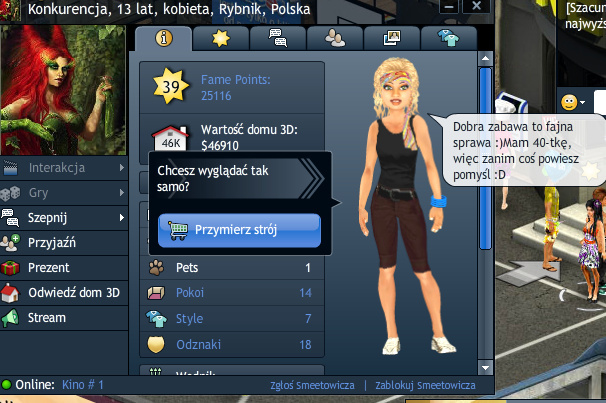Click the profile scrollbar up arrow
The height and width of the screenshot is (403, 606).
(485, 59)
